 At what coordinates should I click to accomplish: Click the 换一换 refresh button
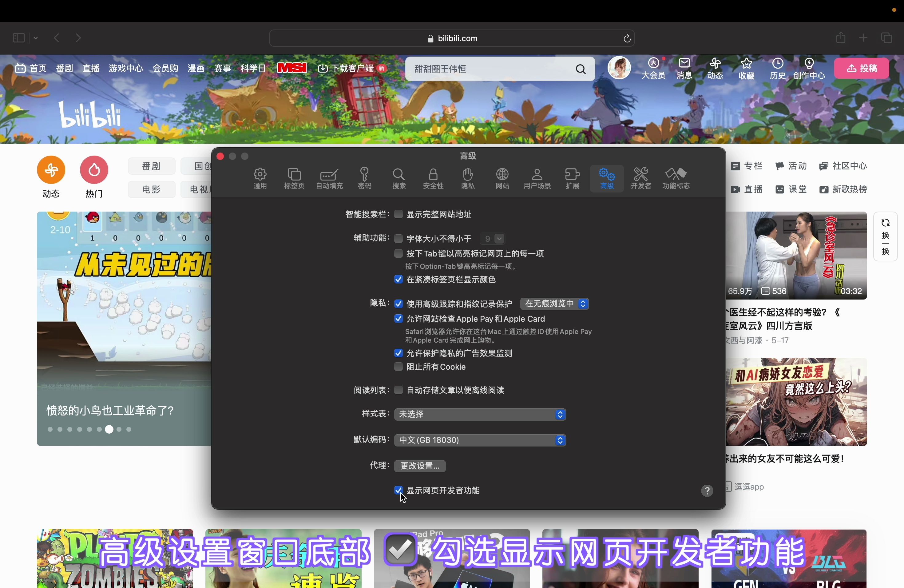tap(885, 236)
